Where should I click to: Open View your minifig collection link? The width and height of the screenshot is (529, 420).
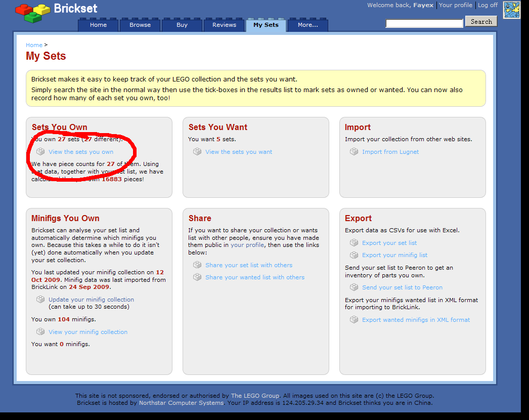point(88,332)
